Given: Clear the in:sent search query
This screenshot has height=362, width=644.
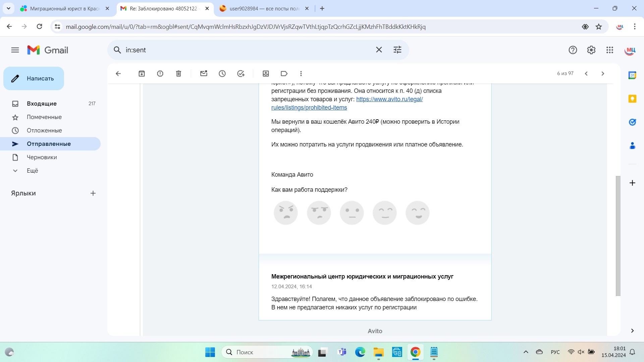Looking at the screenshot, I should pyautogui.click(x=379, y=50).
